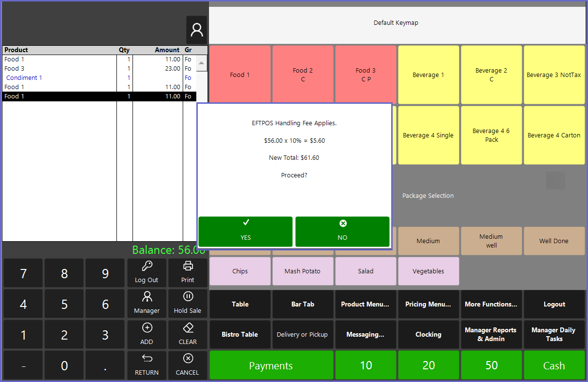Click the user profile icon

pyautogui.click(x=197, y=30)
